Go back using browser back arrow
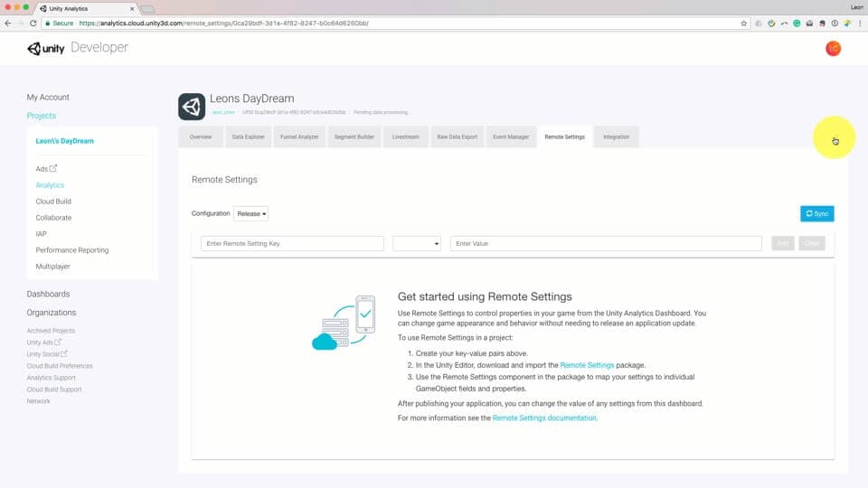868x488 pixels. 8,23
